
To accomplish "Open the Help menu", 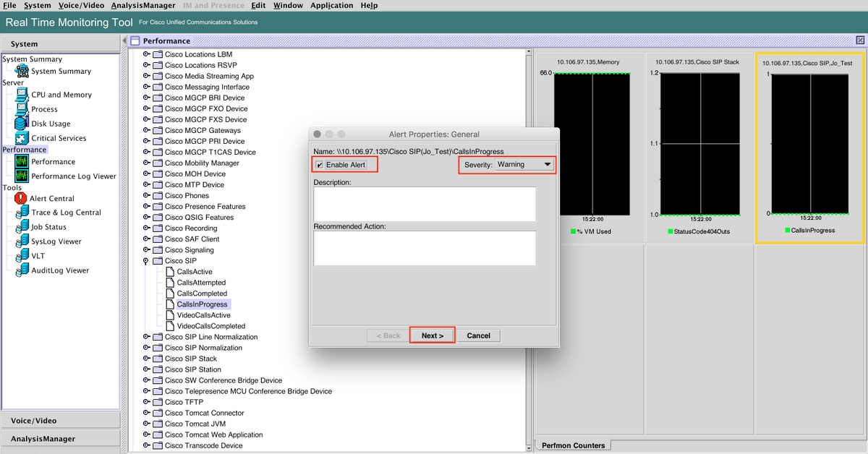I will pyautogui.click(x=369, y=5).
